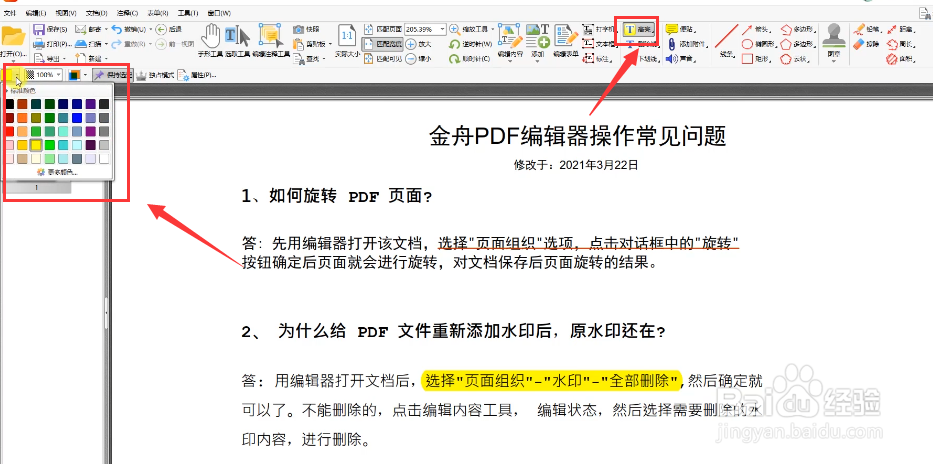
Task: Click the Add image and text icon
Action: pos(537,36)
